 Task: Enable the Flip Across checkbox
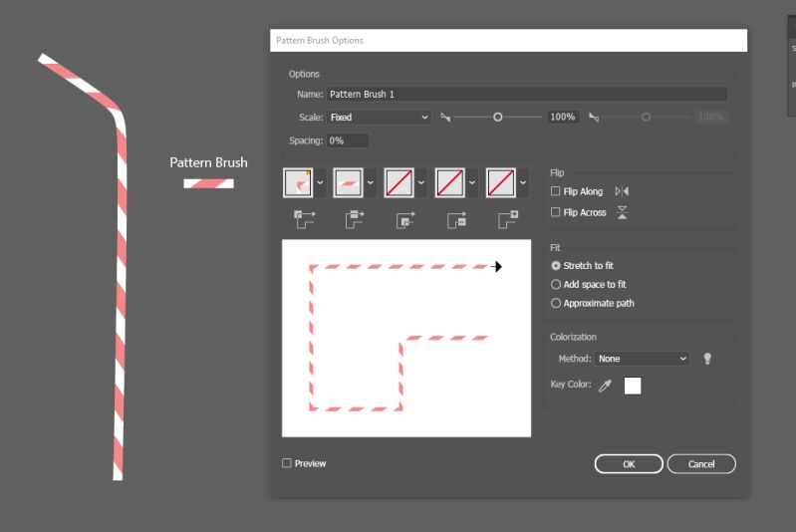coord(555,212)
